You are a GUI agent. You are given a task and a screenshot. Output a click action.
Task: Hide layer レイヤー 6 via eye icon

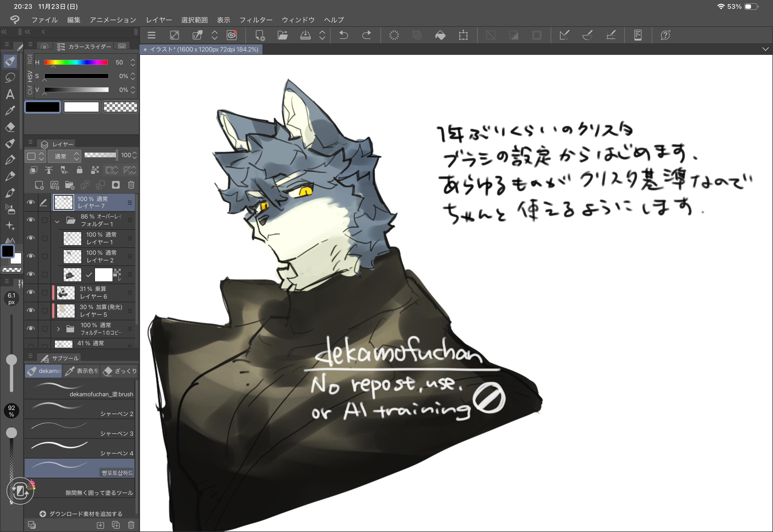click(x=31, y=292)
